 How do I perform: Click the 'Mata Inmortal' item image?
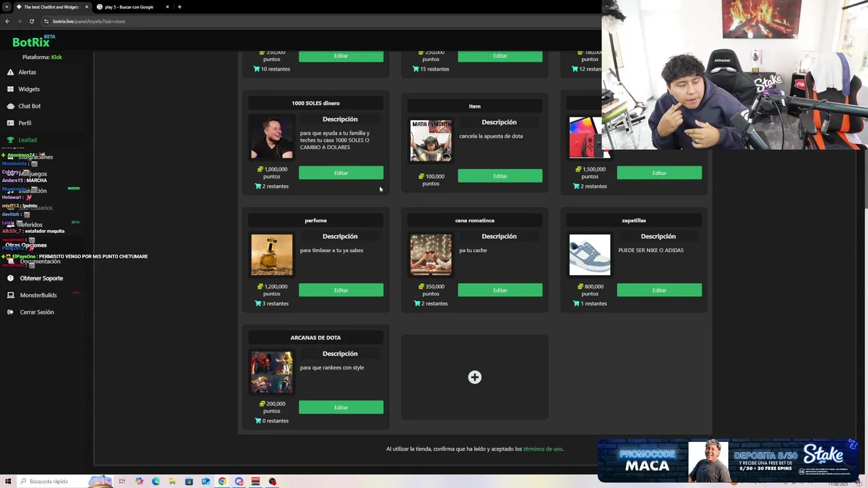431,140
